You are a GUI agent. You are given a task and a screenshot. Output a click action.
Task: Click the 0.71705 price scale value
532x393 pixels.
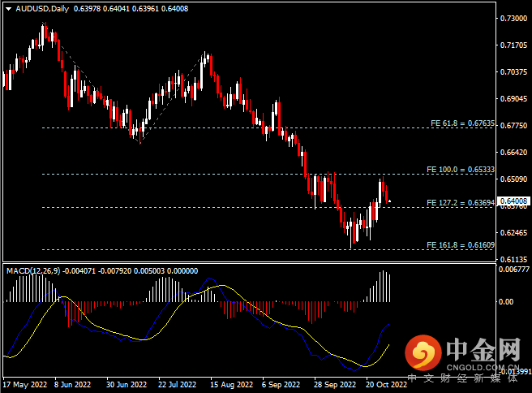(x=513, y=45)
